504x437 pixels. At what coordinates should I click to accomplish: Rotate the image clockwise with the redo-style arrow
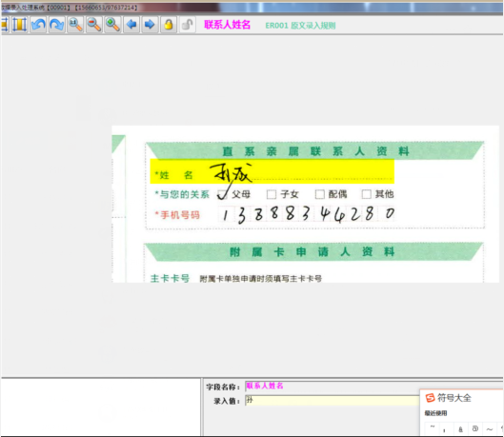tap(57, 25)
